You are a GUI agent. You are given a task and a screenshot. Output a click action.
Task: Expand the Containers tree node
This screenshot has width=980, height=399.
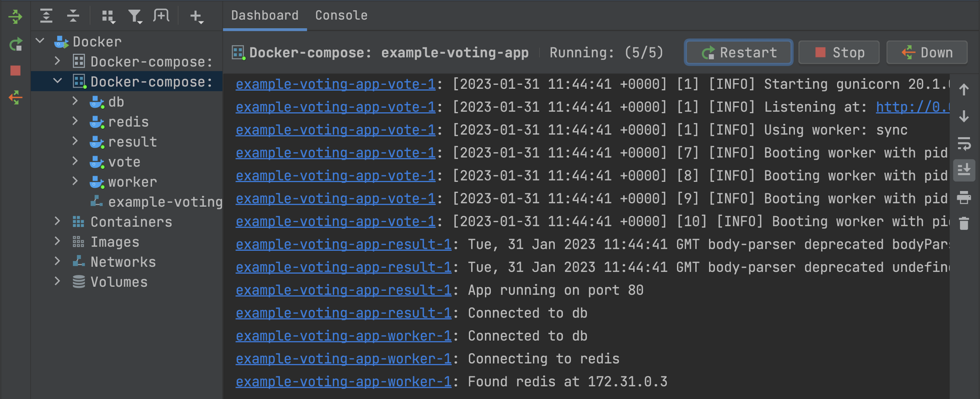(57, 221)
